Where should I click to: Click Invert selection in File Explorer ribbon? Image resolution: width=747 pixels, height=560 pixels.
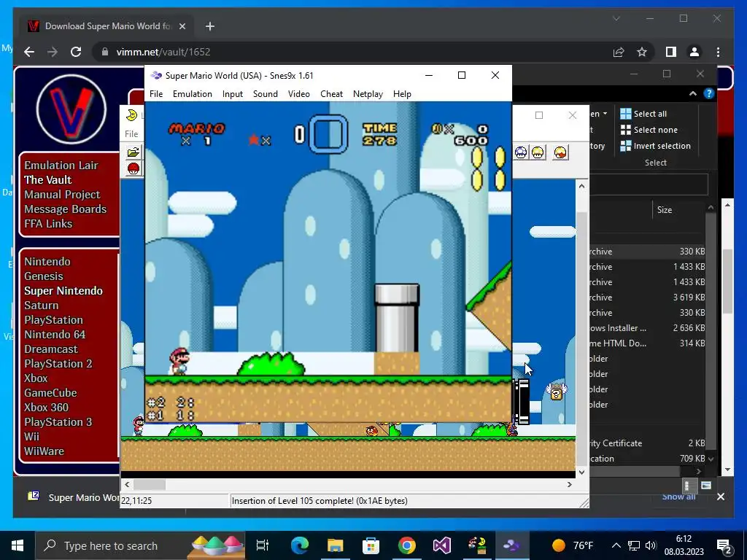pyautogui.click(x=656, y=146)
